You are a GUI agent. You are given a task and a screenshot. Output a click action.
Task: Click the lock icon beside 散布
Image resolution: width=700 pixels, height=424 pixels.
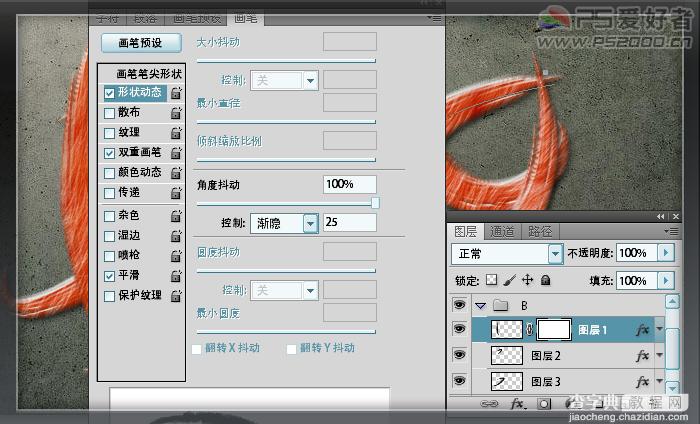(x=176, y=113)
